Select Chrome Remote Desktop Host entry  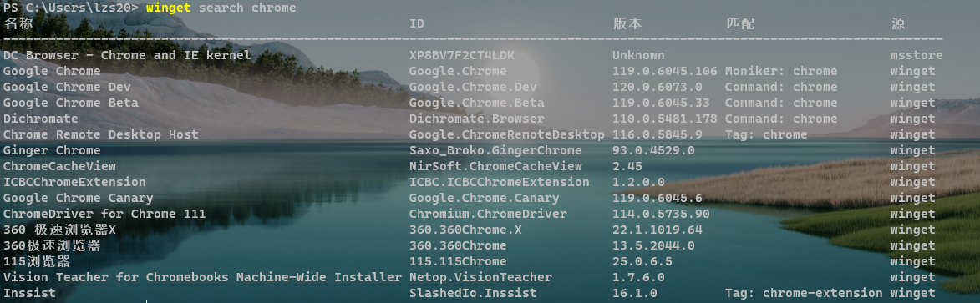click(x=100, y=134)
